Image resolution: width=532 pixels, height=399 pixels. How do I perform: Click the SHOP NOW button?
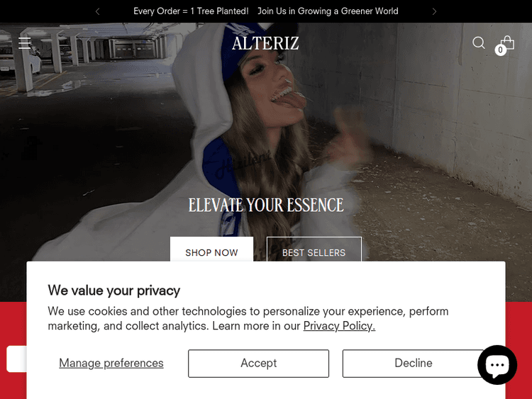(x=211, y=249)
